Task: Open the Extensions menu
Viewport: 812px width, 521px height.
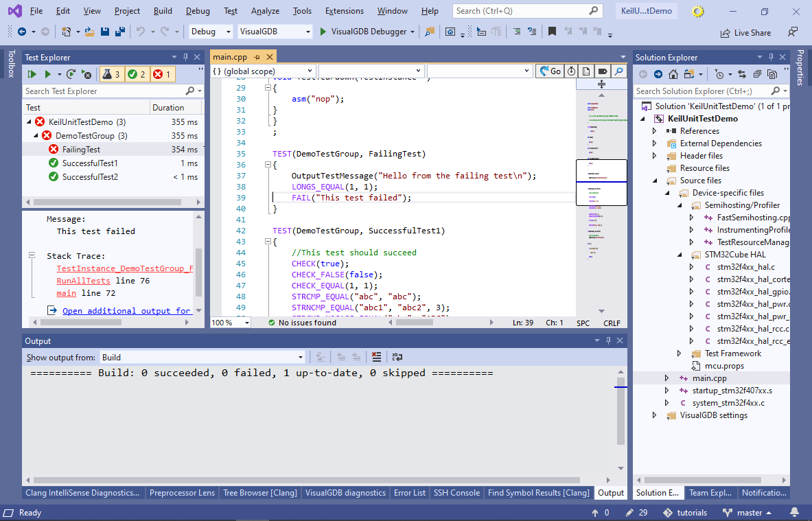Action: (345, 11)
